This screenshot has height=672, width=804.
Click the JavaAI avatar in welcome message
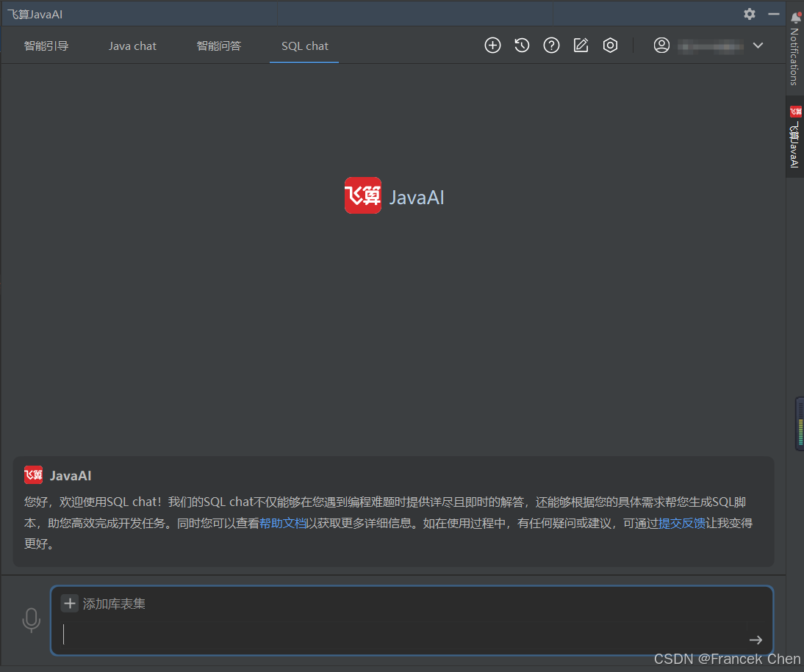[33, 475]
